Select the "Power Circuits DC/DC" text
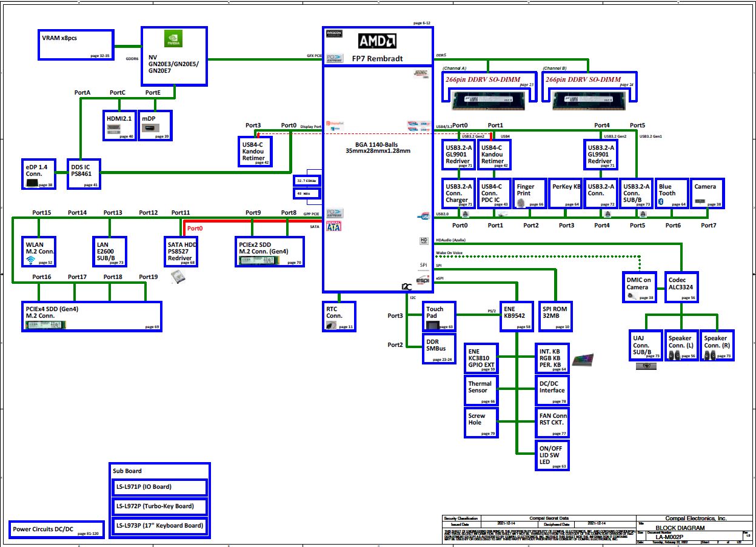 (x=43, y=529)
